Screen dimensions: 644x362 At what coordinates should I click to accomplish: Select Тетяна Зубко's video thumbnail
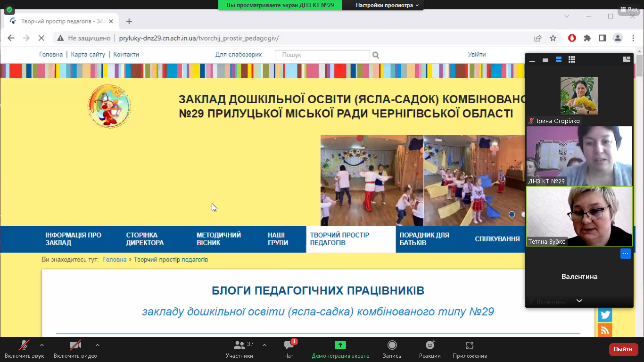tap(579, 216)
